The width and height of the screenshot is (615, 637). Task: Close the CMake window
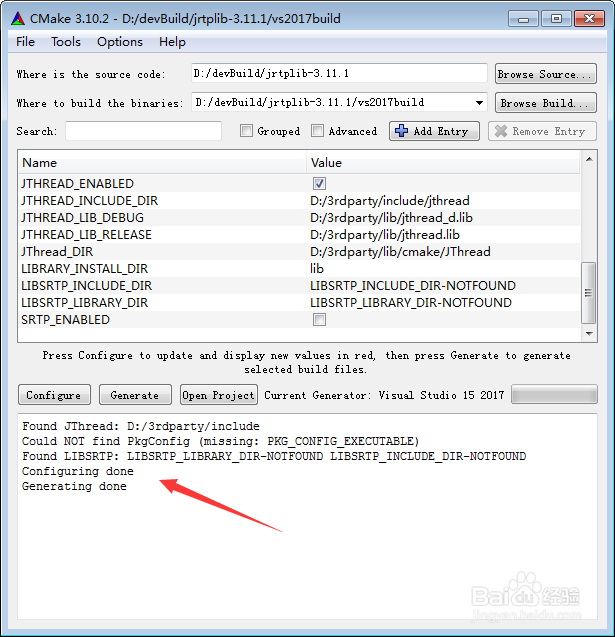(589, 19)
